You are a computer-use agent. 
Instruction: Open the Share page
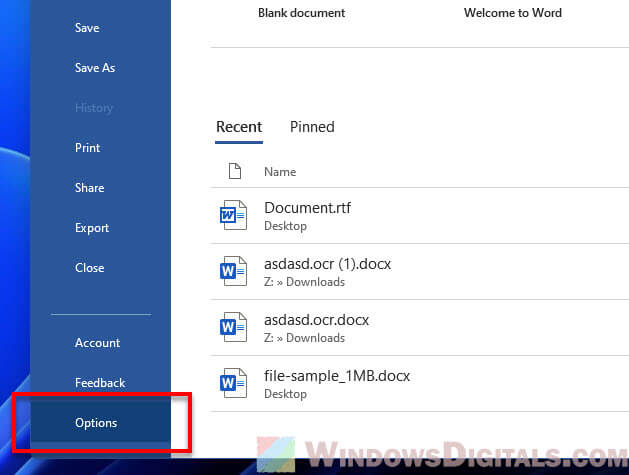89,188
